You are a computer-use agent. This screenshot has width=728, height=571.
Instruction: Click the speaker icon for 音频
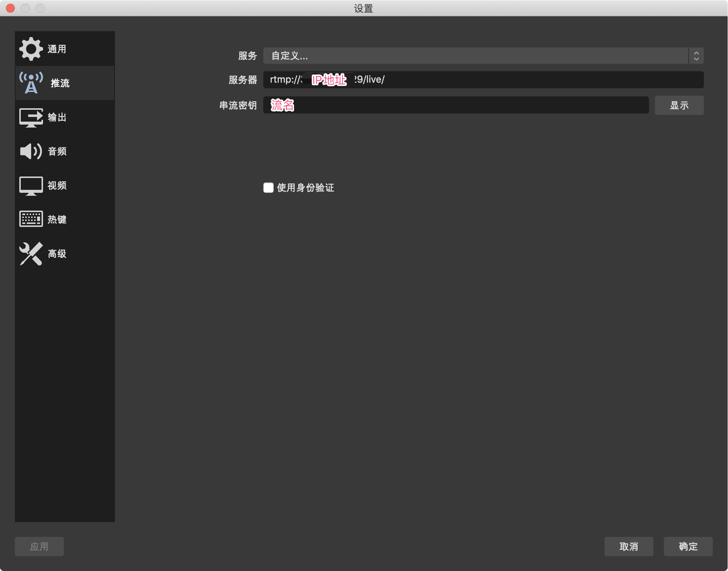click(31, 151)
